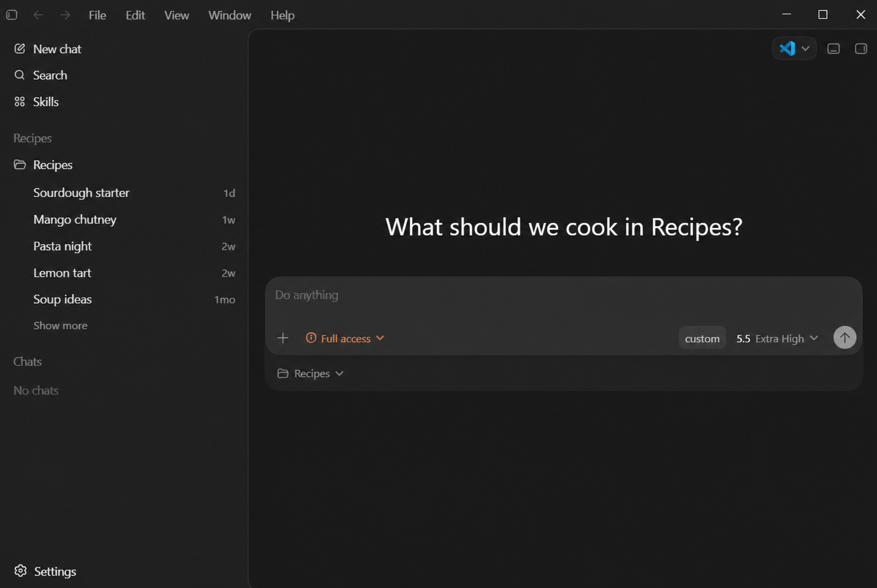Click the send arrow button

coord(845,337)
